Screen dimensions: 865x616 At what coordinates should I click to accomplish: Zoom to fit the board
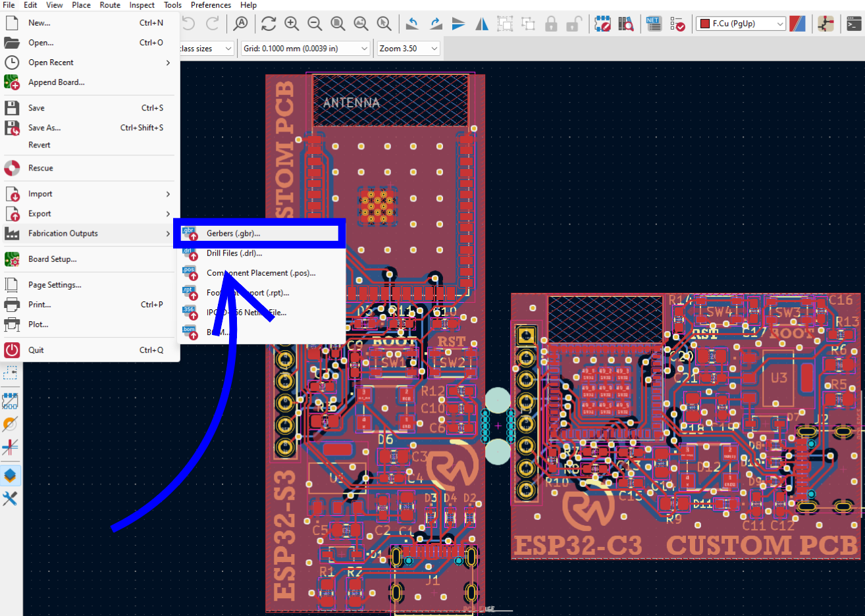point(338,24)
